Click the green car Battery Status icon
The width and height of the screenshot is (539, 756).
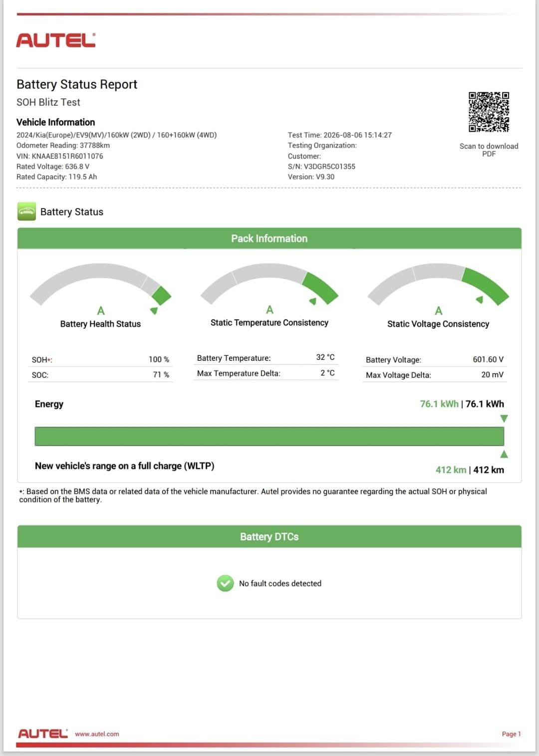tap(26, 212)
